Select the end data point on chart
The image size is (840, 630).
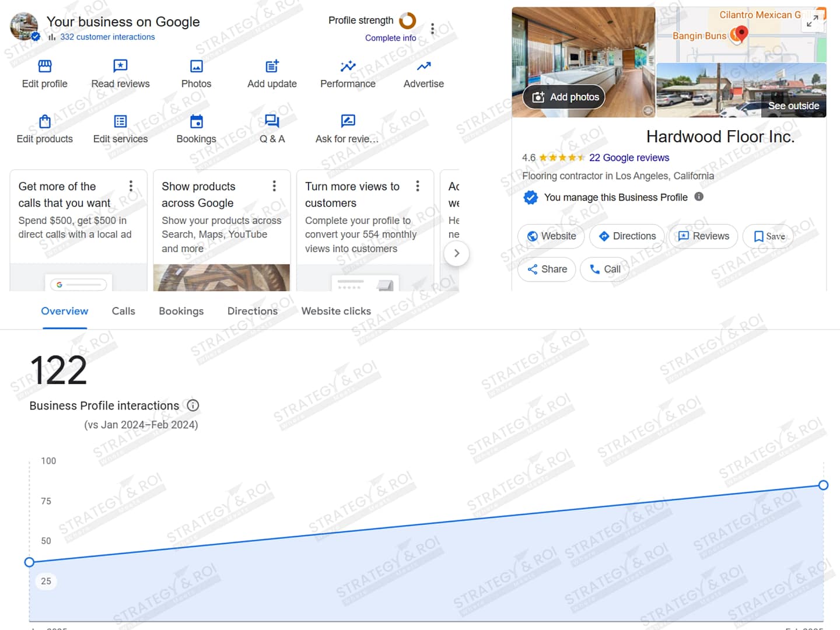pos(823,485)
